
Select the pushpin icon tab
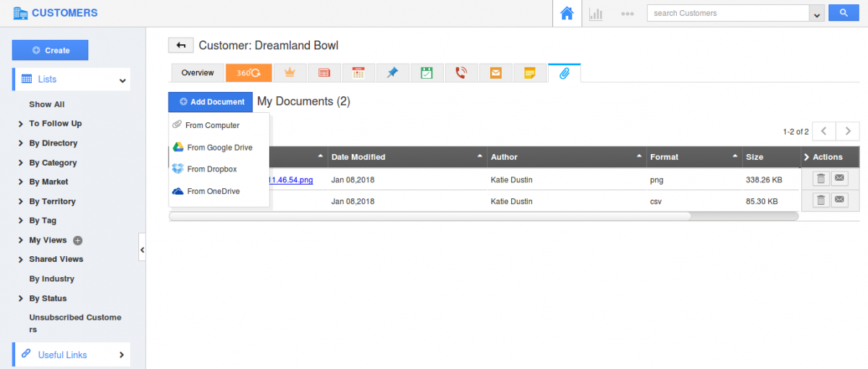[392, 73]
